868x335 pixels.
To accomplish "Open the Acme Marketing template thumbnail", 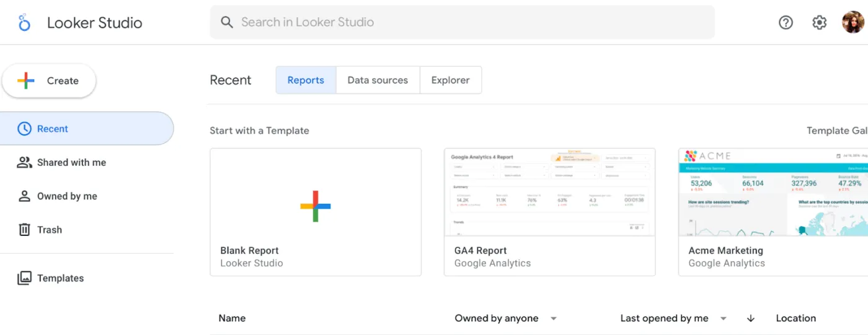I will point(773,192).
